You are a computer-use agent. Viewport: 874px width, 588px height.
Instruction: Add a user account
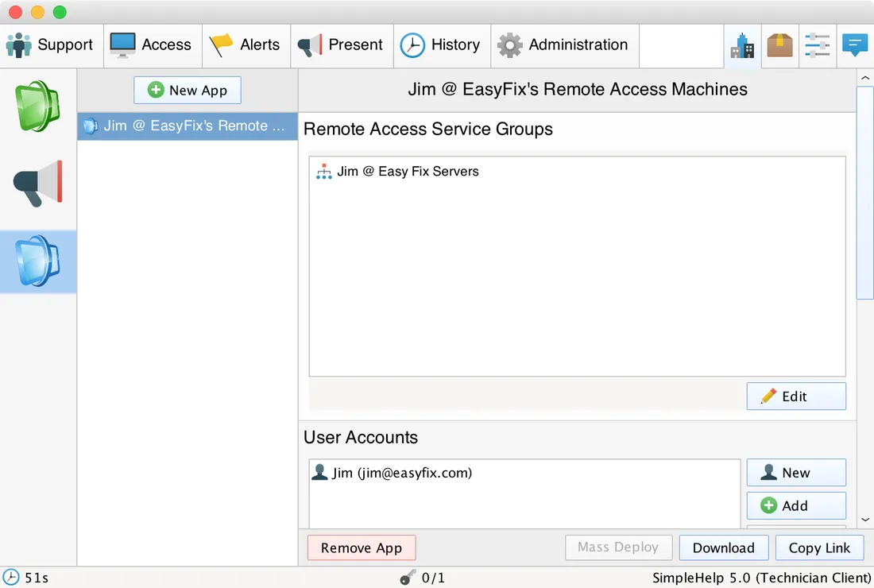point(795,505)
